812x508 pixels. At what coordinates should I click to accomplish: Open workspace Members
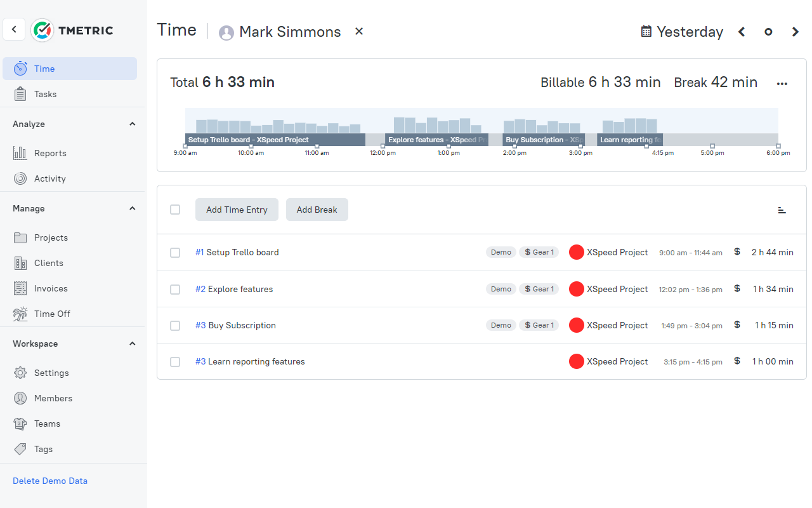(53, 398)
